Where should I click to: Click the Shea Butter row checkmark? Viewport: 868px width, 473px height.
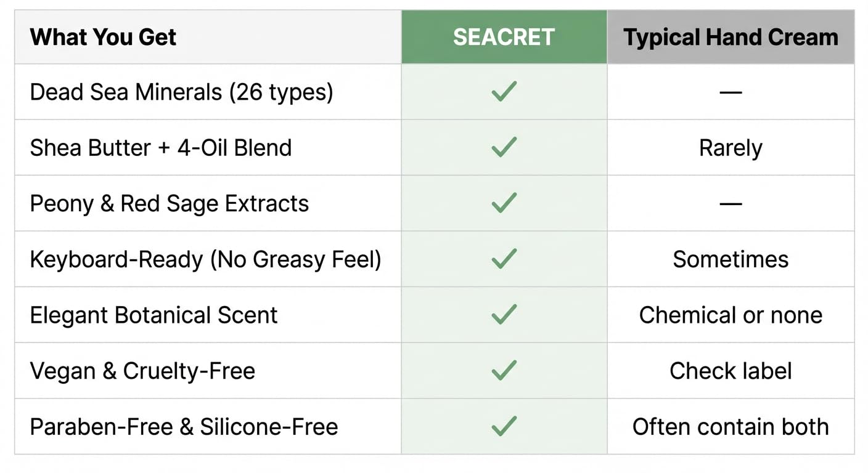pos(504,148)
